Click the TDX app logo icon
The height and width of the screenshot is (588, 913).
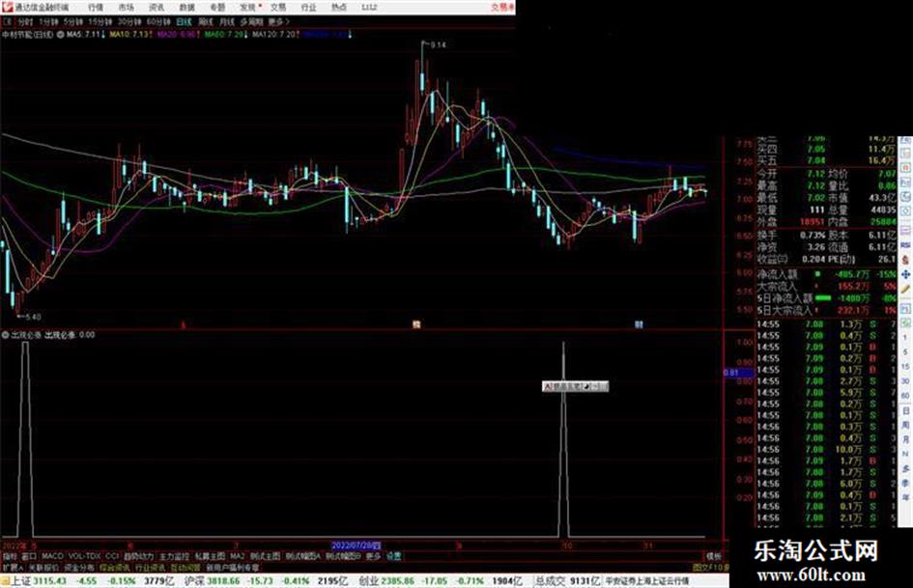pyautogui.click(x=7, y=7)
